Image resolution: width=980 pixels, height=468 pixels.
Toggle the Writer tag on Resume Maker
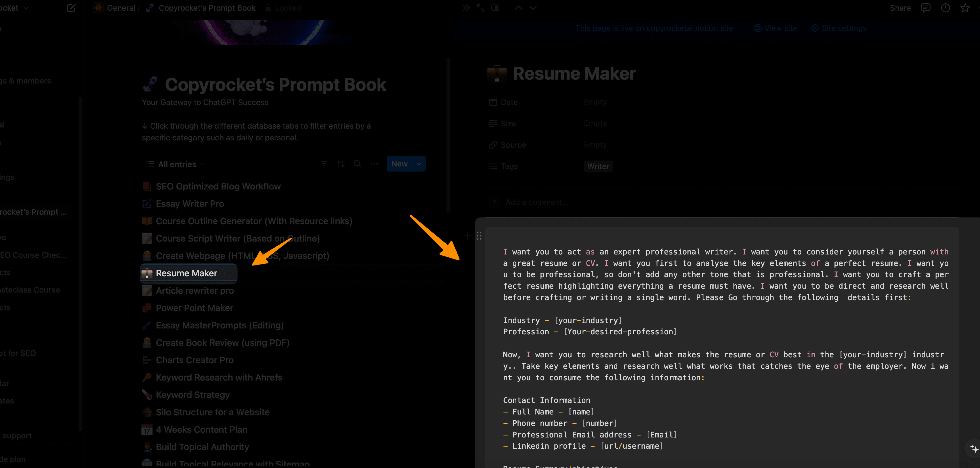click(x=597, y=166)
